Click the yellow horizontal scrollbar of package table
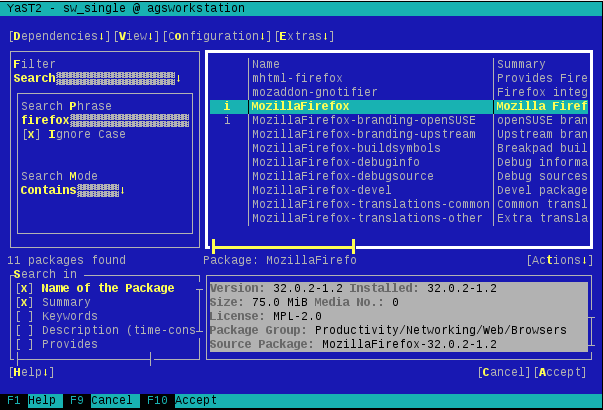The width and height of the screenshot is (603, 410). [x=283, y=247]
